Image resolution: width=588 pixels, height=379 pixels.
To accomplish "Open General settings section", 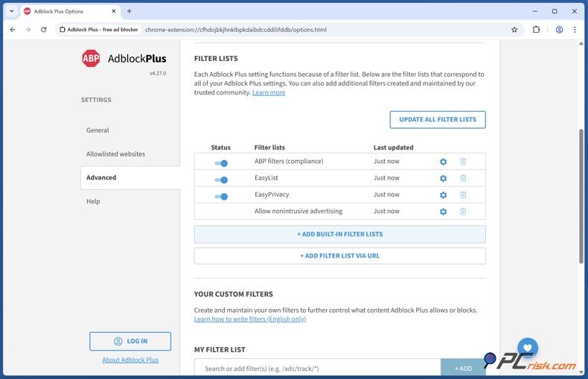I will (98, 130).
